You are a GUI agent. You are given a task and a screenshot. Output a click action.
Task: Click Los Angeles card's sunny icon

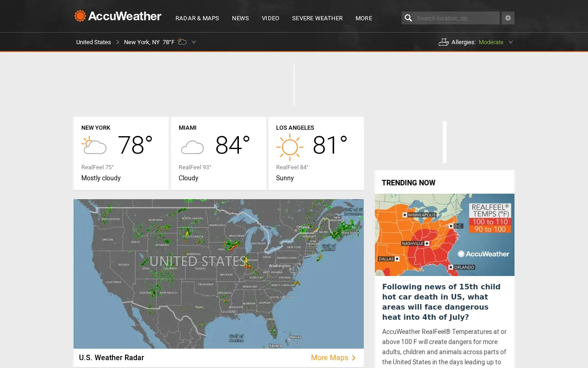290,147
